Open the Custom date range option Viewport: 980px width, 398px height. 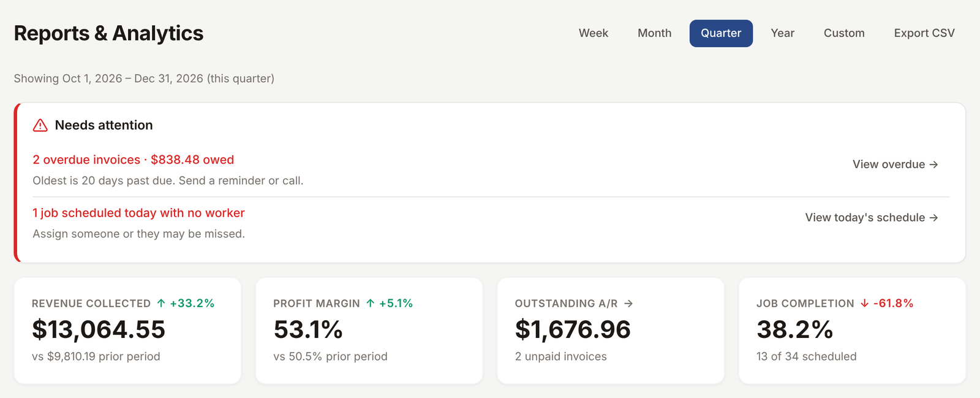pos(844,33)
